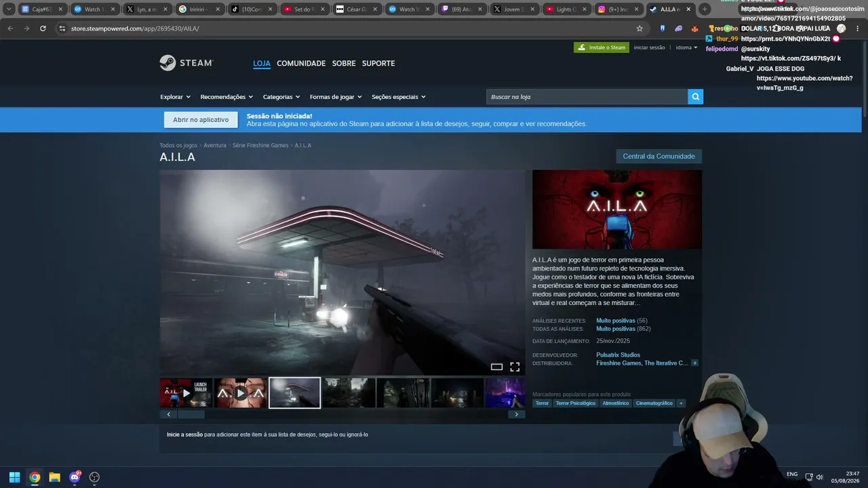868x488 pixels.
Task: Select the Atmosférico tag
Action: click(x=616, y=403)
